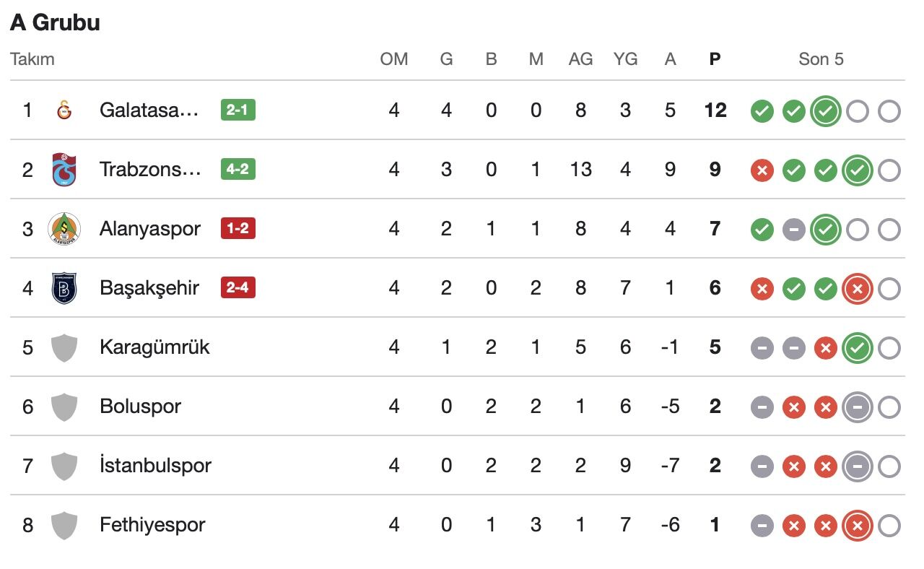Click the Trabzonspor club crest
This screenshot has width=924, height=569.
pyautogui.click(x=64, y=170)
